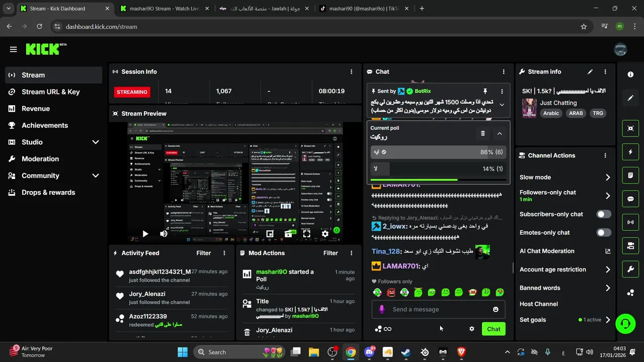
Task: Open Drops & rewards page
Action: (x=53, y=193)
